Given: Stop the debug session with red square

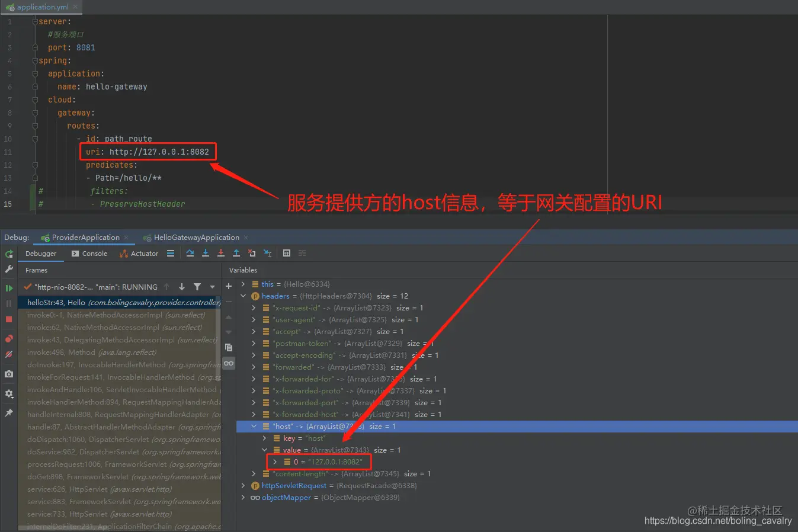Looking at the screenshot, I should coord(9,319).
